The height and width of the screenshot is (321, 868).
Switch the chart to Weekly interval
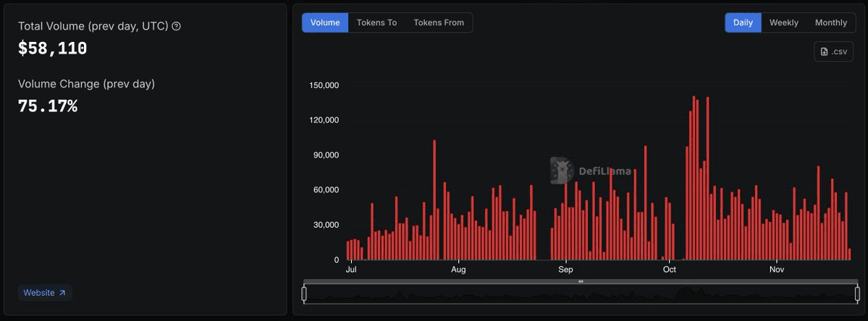(783, 22)
